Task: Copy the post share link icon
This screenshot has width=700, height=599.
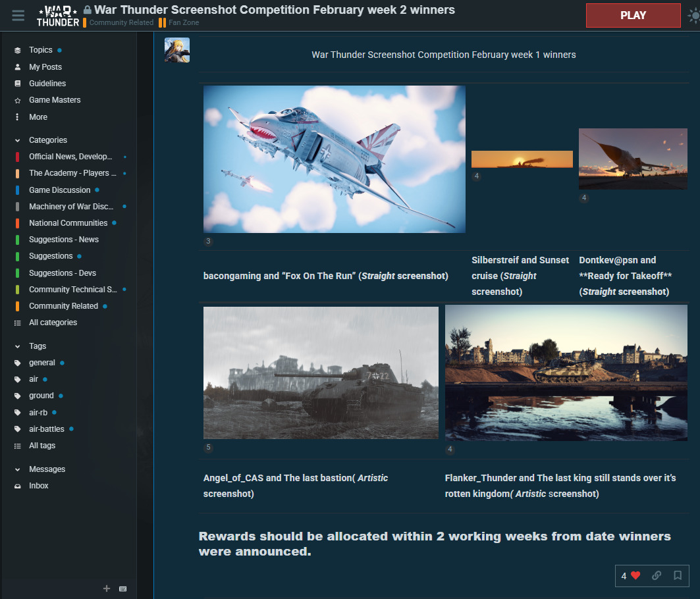Action: click(x=657, y=576)
